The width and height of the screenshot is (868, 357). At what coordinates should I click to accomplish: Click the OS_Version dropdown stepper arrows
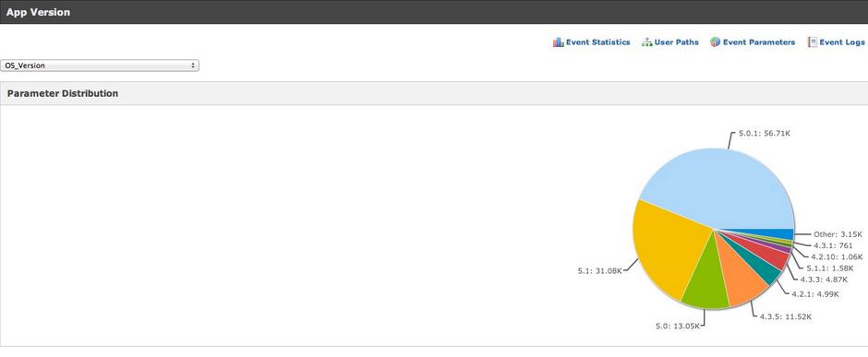click(193, 65)
